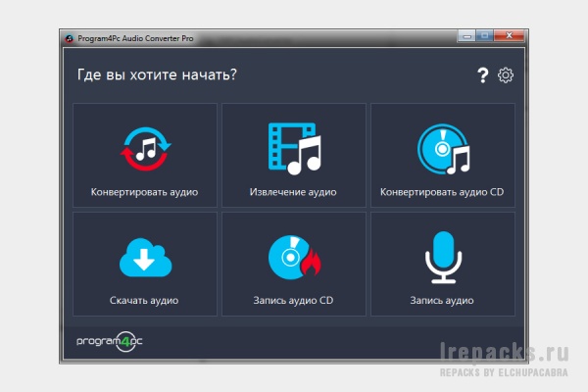The width and height of the screenshot is (588, 392).
Task: Open the Convert Audio (Конвертировать аудио) tile icon
Action: [145, 149]
